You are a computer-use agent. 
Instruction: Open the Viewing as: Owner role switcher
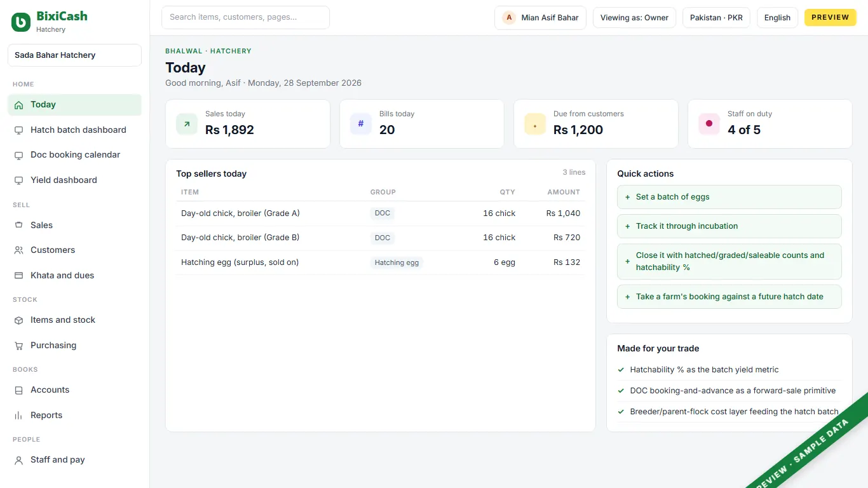[x=634, y=18]
